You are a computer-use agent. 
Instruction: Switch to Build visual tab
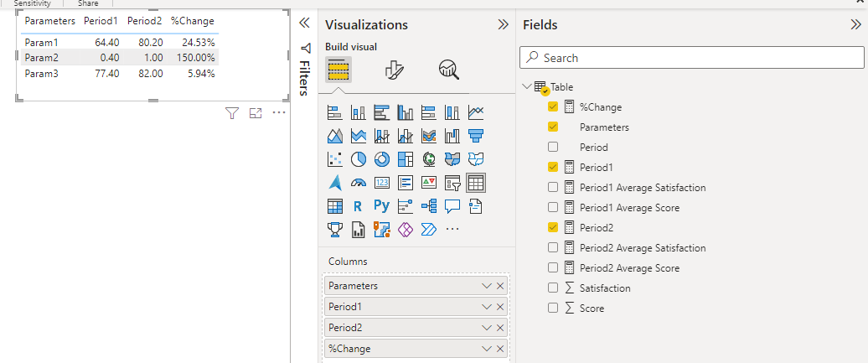[338, 70]
